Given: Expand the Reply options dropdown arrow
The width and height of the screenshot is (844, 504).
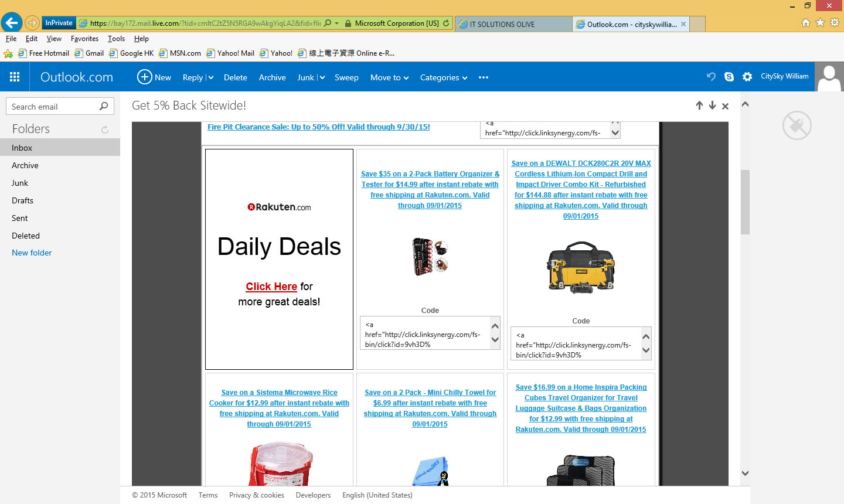Looking at the screenshot, I should pyautogui.click(x=210, y=77).
